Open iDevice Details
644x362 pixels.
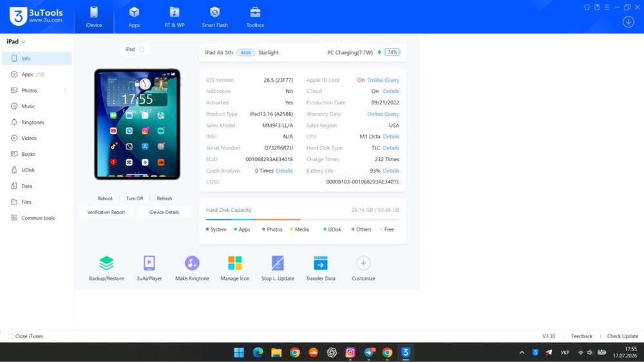[x=164, y=212]
